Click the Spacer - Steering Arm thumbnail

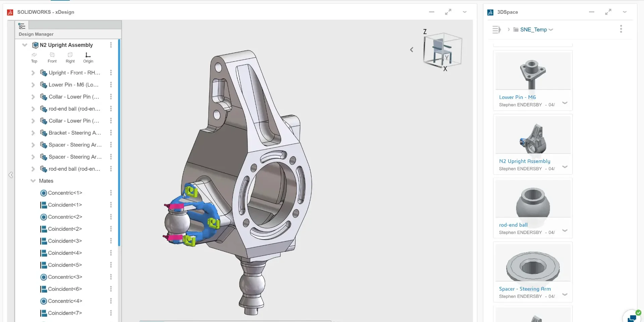point(533,263)
